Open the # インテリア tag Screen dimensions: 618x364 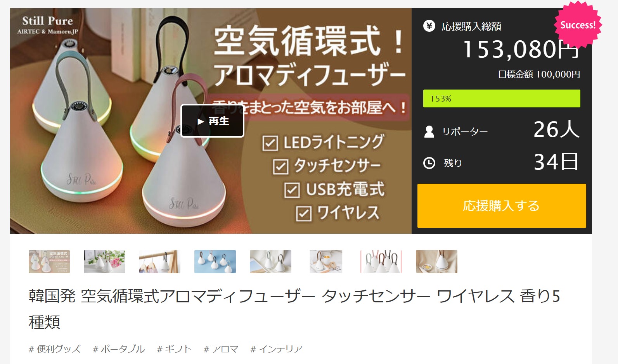[x=277, y=349]
